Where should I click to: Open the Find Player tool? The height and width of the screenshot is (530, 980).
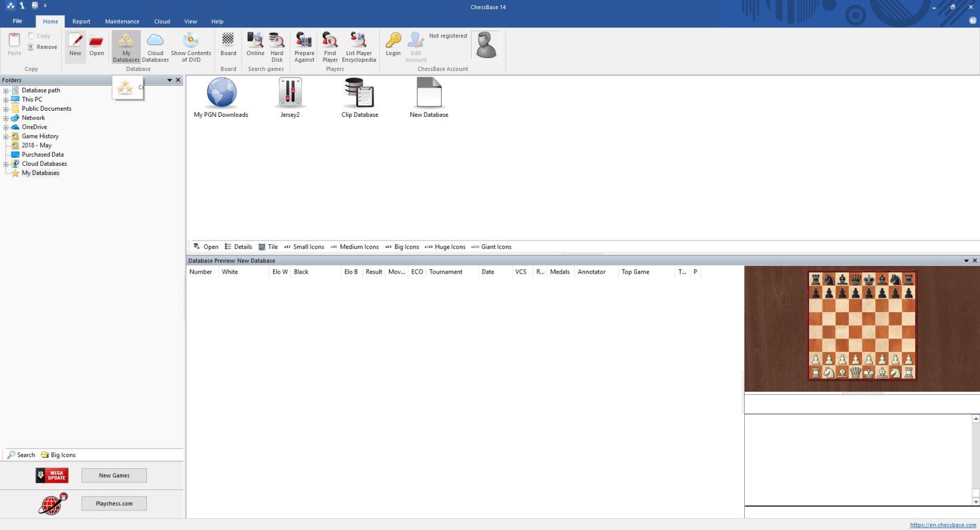(330, 47)
